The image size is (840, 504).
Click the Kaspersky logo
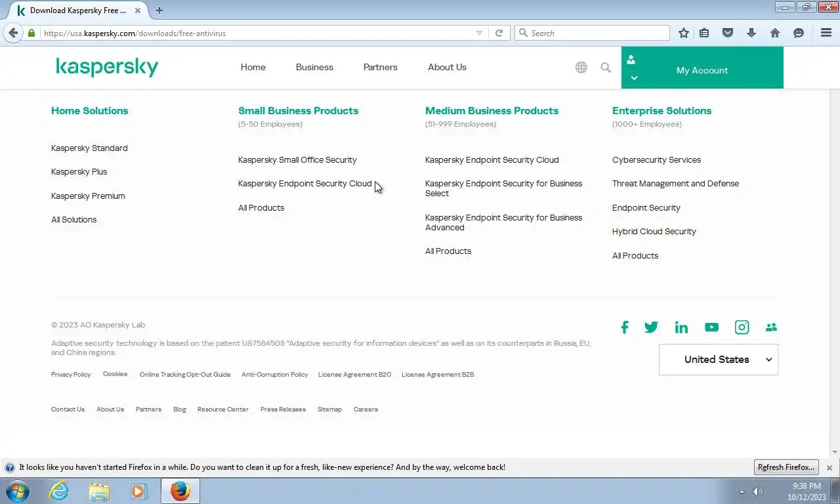point(107,67)
